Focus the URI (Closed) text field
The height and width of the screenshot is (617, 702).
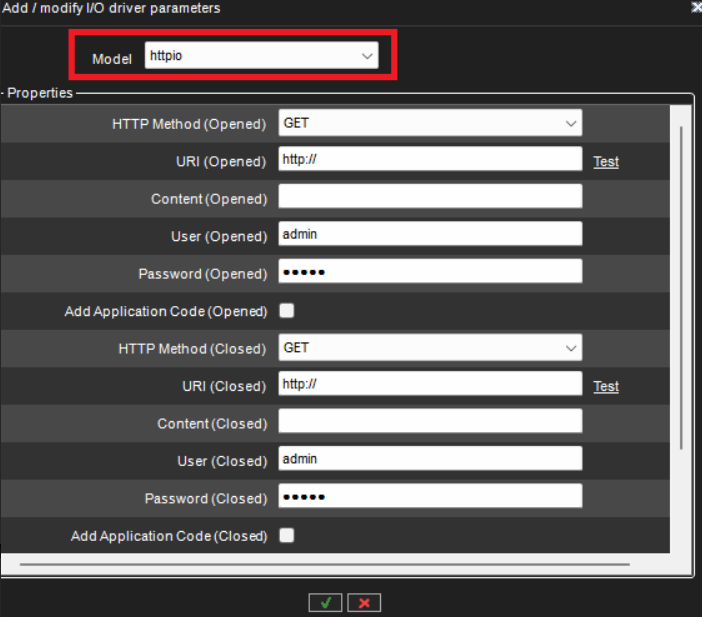click(x=430, y=385)
